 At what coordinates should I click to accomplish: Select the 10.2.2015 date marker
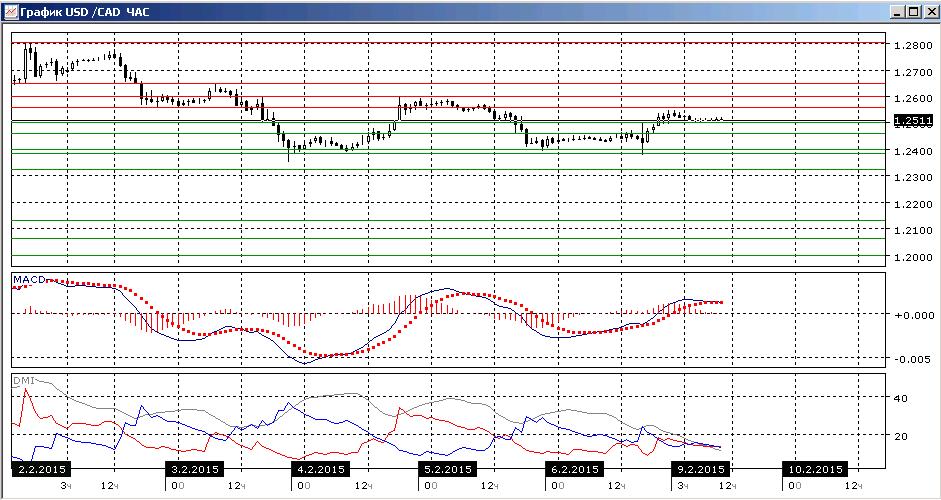[816, 469]
